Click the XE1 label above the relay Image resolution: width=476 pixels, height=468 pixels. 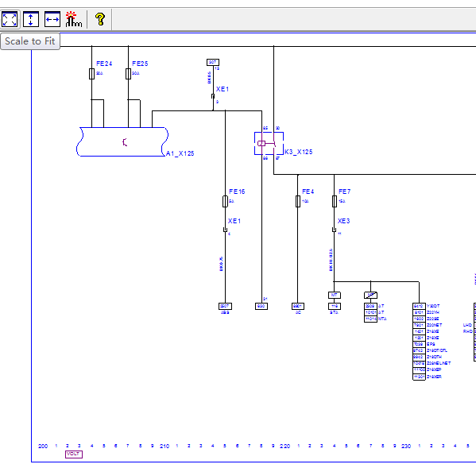pyautogui.click(x=223, y=89)
